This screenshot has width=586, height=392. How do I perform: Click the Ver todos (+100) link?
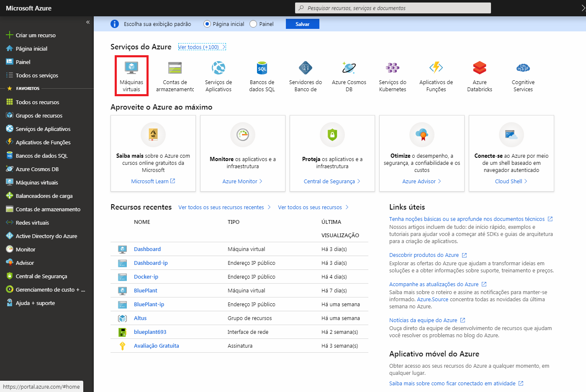click(202, 47)
